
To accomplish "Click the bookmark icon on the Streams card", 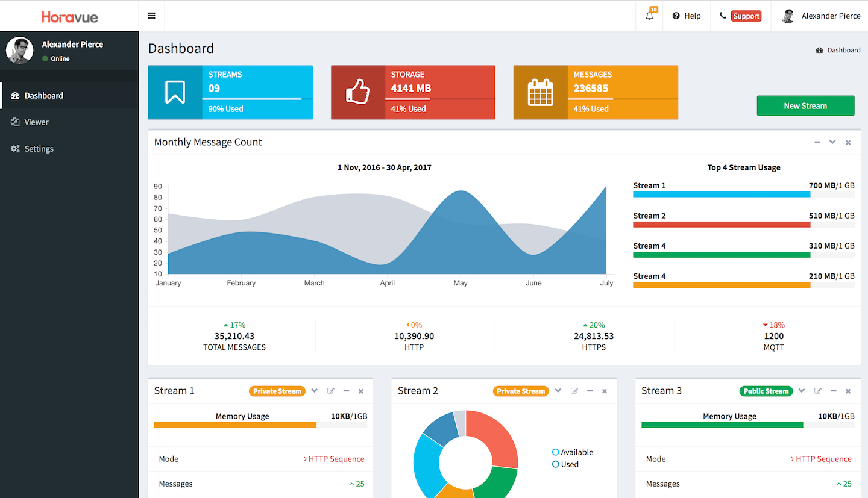I will point(175,92).
